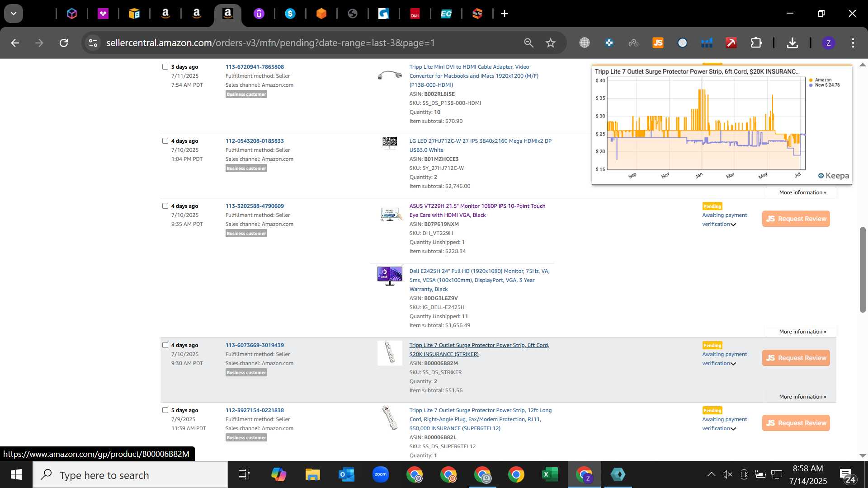Click the page vertical scrollbar thumb
Viewport: 868px width, 488px height.
point(863,270)
